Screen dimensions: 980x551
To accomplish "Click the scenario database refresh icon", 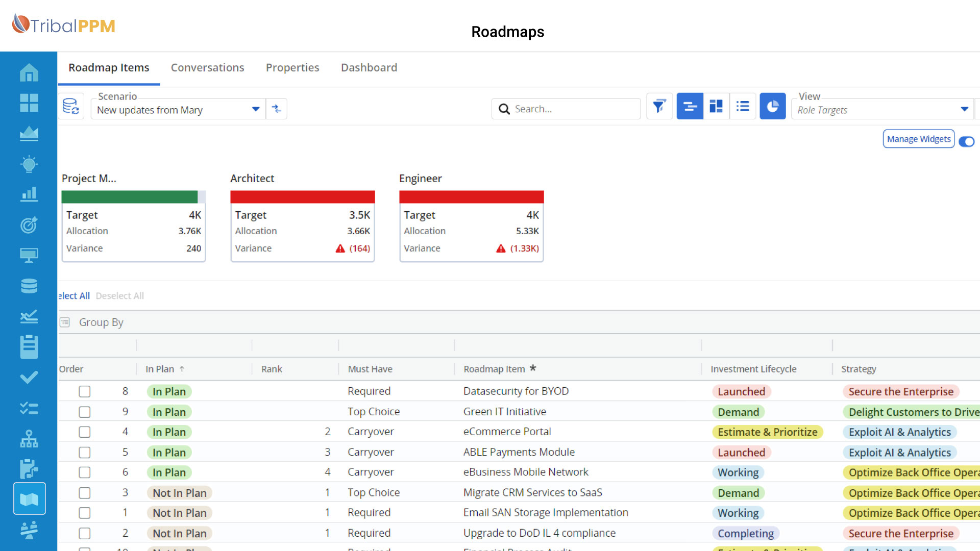I will click(x=70, y=107).
